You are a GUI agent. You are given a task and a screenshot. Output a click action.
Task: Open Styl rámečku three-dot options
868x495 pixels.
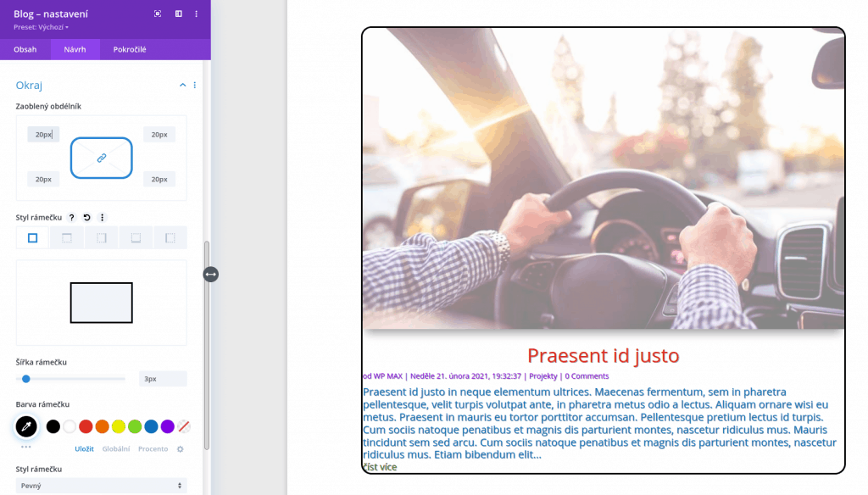point(102,218)
